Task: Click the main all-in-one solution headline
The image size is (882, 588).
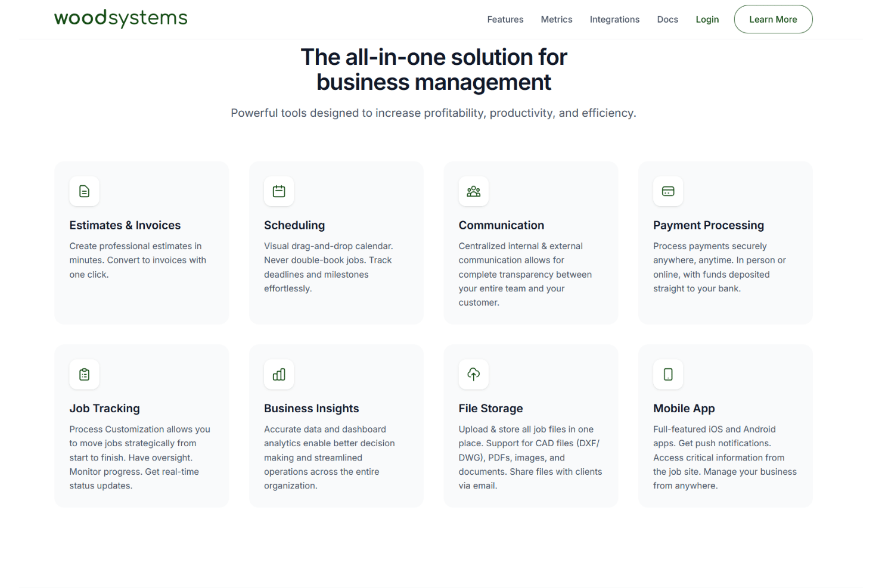Action: point(434,70)
